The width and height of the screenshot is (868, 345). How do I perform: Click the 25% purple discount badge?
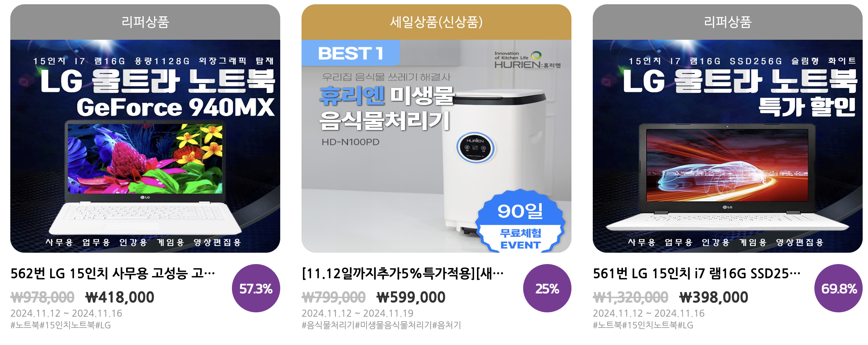pos(547,288)
